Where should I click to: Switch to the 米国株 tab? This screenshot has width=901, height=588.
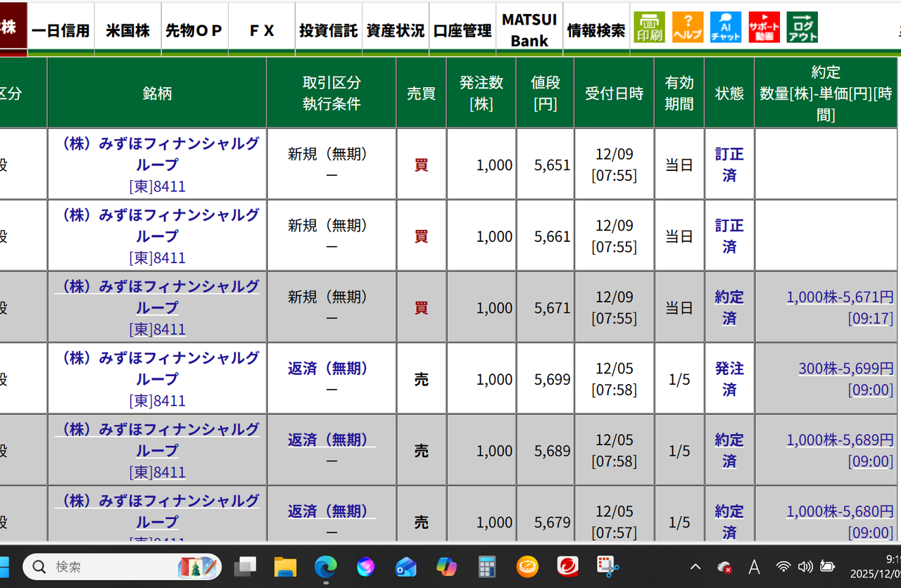[127, 30]
